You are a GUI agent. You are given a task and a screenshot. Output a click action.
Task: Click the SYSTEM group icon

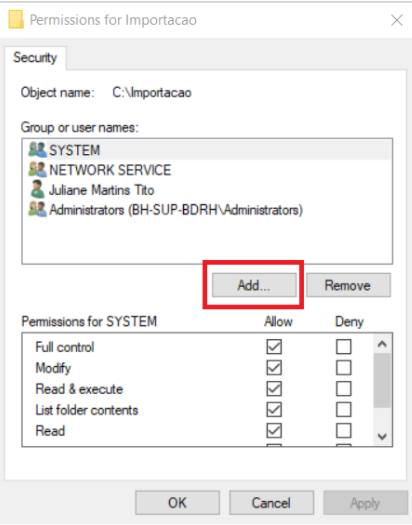pos(37,150)
